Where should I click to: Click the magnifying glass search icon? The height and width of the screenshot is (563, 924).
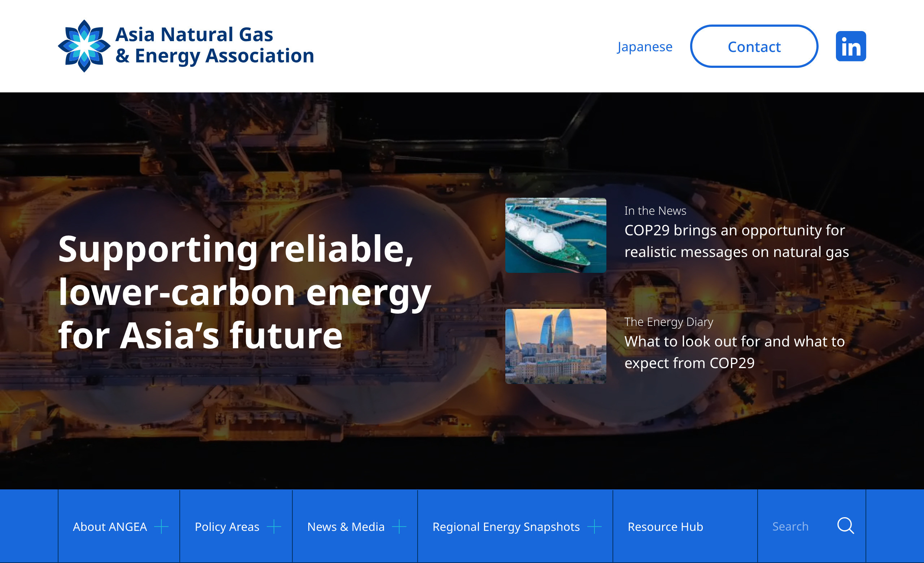click(845, 526)
